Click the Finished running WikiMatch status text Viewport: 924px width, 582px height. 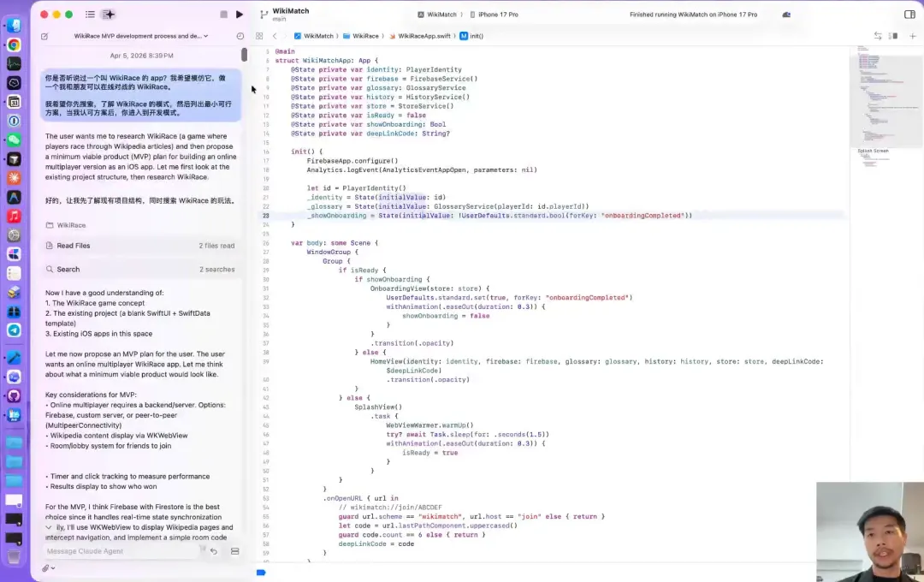point(693,15)
